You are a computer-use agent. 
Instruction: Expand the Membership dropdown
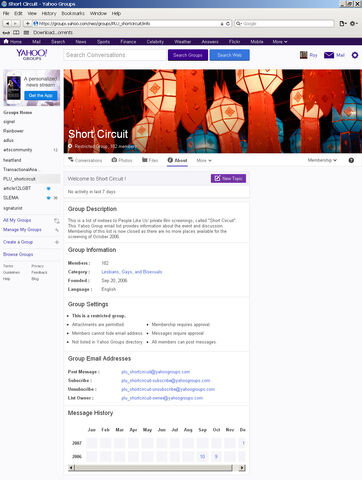[x=322, y=160]
